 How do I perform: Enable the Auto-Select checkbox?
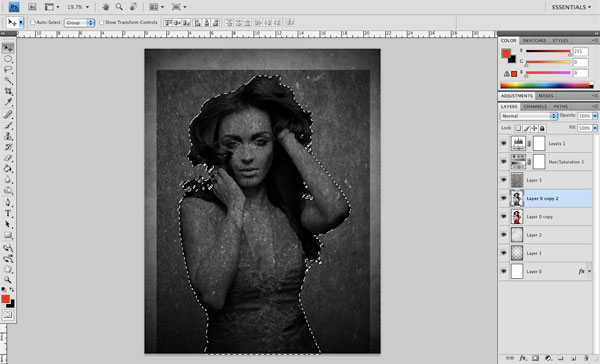(x=33, y=23)
